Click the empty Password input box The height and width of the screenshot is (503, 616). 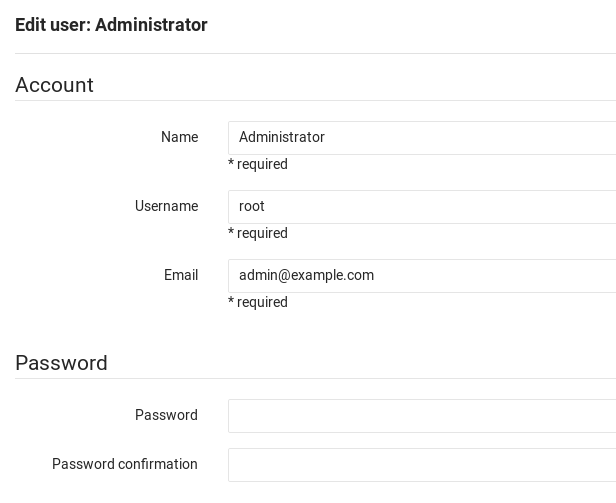tap(420, 416)
